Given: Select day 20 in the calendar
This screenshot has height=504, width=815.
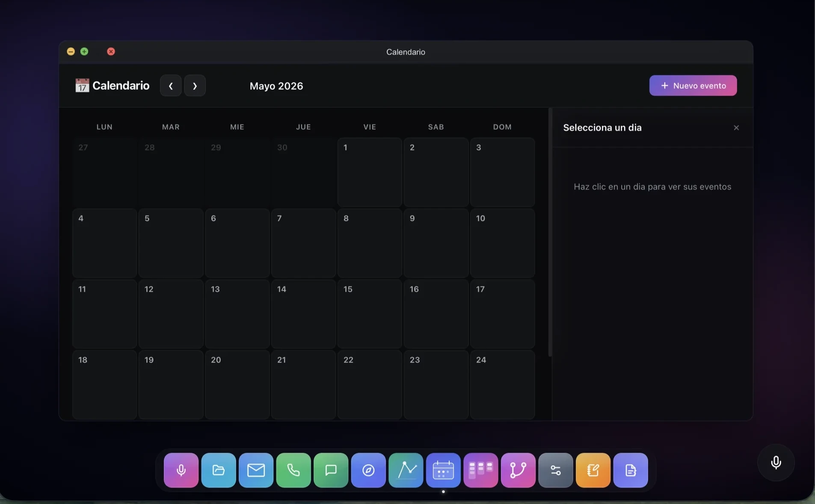Looking at the screenshot, I should click(237, 385).
